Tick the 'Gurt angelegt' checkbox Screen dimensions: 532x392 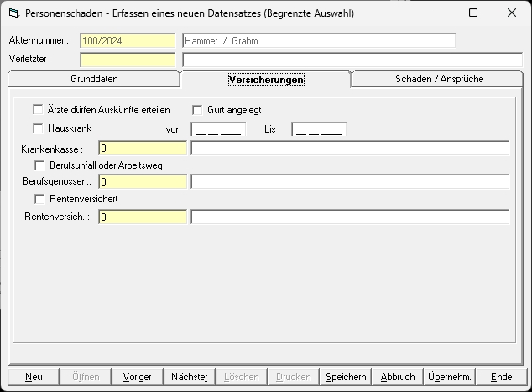197,110
